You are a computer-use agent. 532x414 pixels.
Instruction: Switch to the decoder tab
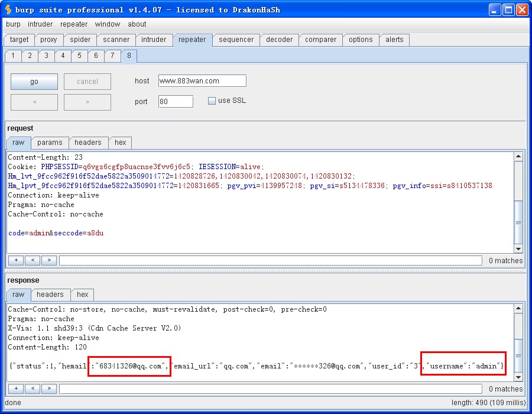tap(279, 40)
